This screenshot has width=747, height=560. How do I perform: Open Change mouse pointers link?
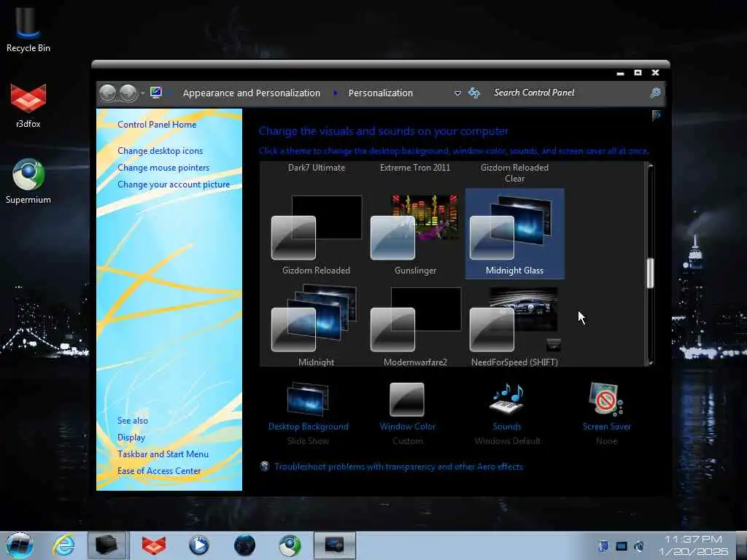[x=163, y=168]
